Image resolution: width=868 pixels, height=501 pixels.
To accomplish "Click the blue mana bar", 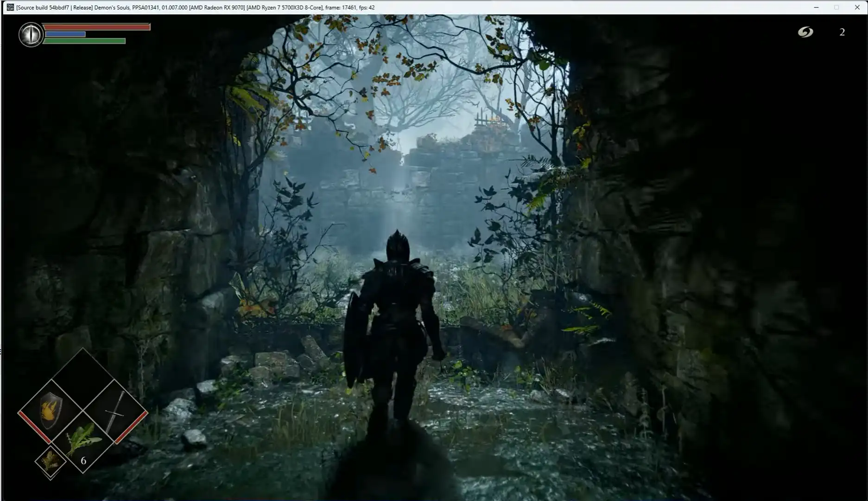I will tap(65, 34).
